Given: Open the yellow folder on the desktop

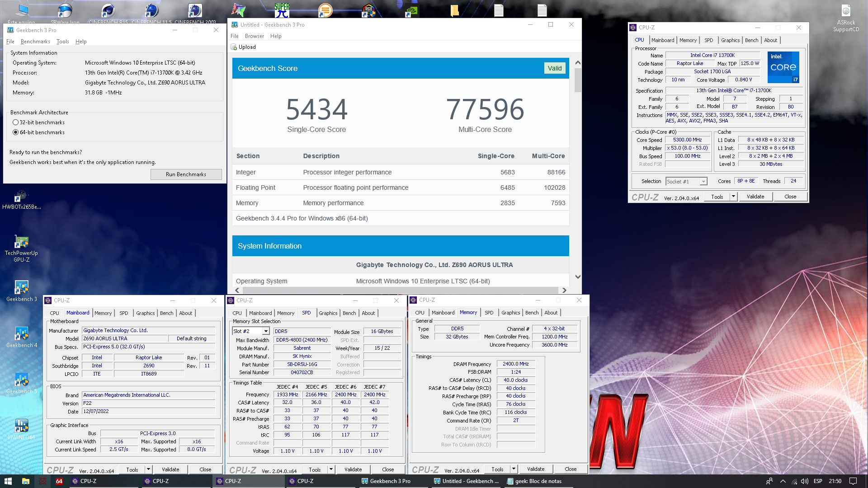Looking at the screenshot, I should (x=455, y=10).
